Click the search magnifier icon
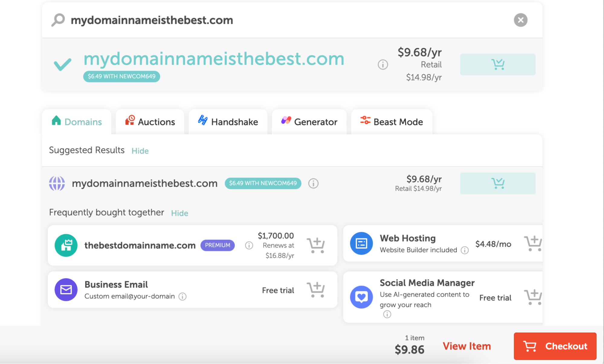Screen dimensions: 604x364 [58, 20]
